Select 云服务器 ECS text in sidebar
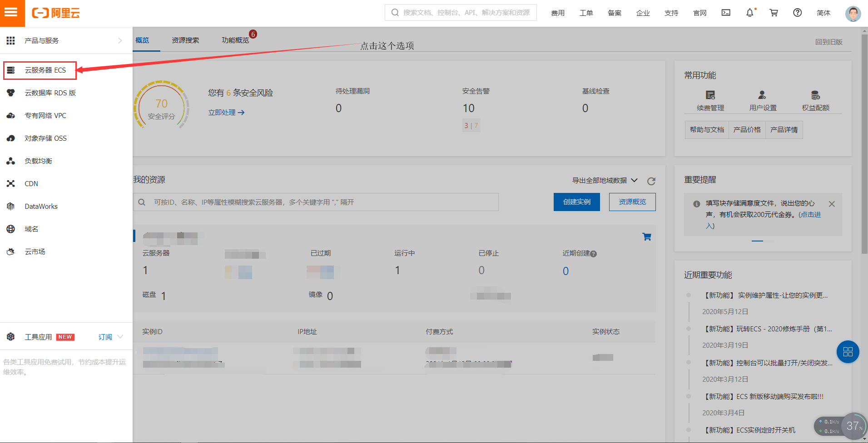This screenshot has height=443, width=868. pos(45,70)
